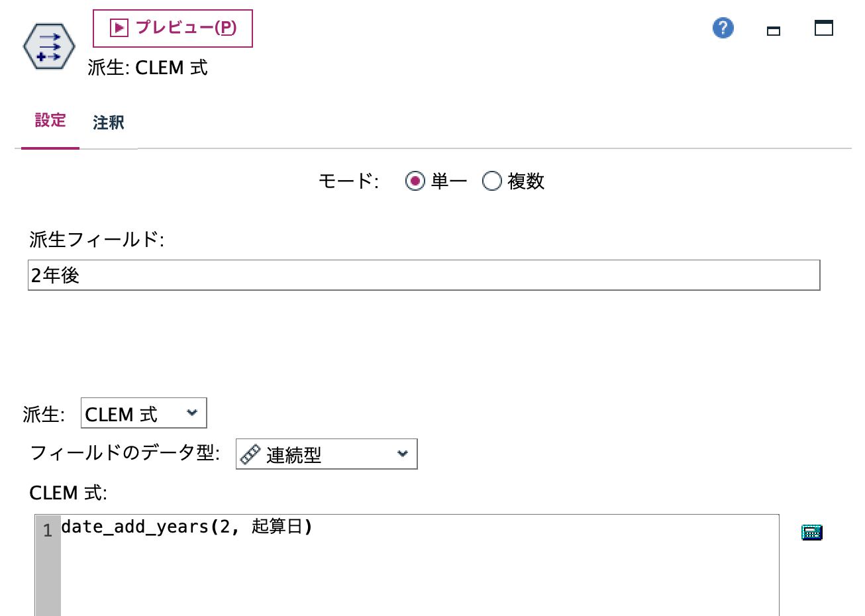The height and width of the screenshot is (616, 865).
Task: Open the フィールドのデータ型 dropdown
Action: (326, 454)
